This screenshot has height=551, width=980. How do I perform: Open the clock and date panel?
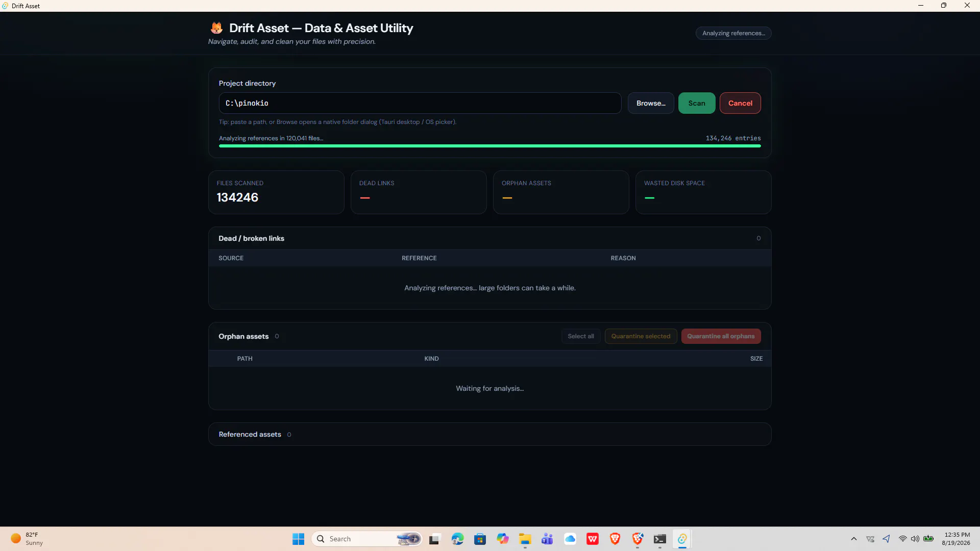(957, 539)
